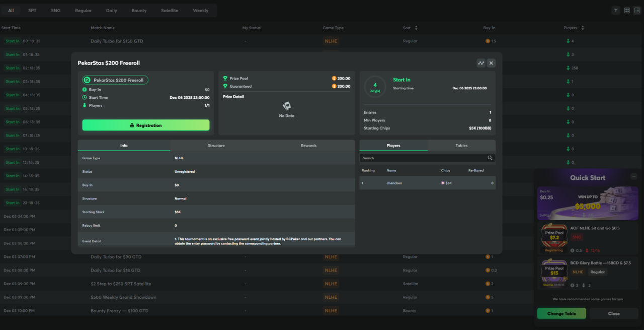Click Close in Quick Start panel

pyautogui.click(x=613, y=313)
